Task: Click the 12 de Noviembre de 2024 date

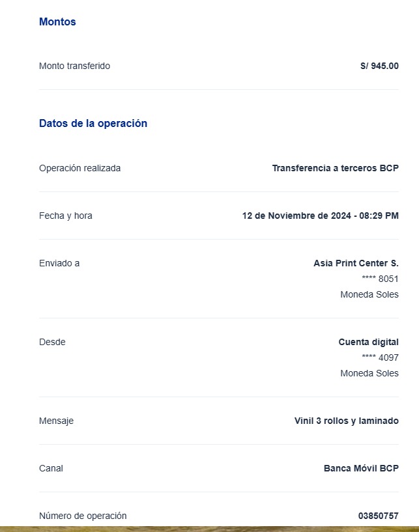Action: 295,216
